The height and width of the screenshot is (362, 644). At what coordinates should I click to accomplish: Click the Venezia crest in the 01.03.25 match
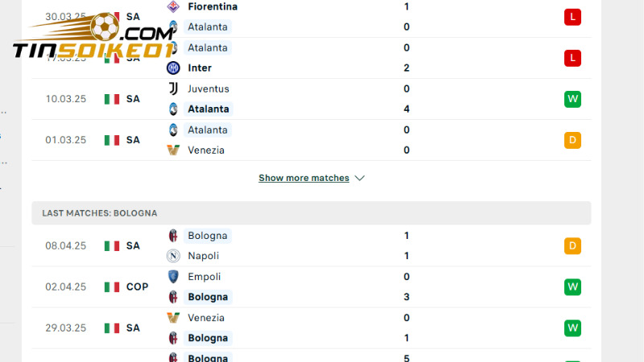coord(173,150)
